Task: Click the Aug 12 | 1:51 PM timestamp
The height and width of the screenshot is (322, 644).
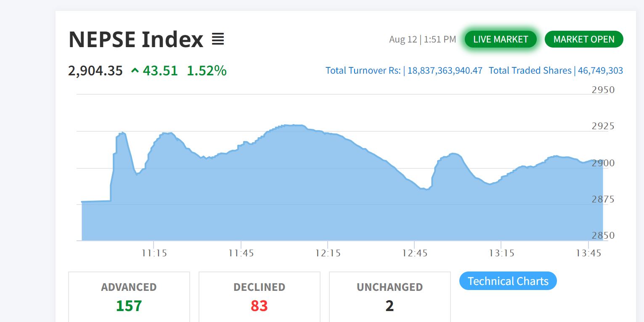Action: pyautogui.click(x=422, y=40)
